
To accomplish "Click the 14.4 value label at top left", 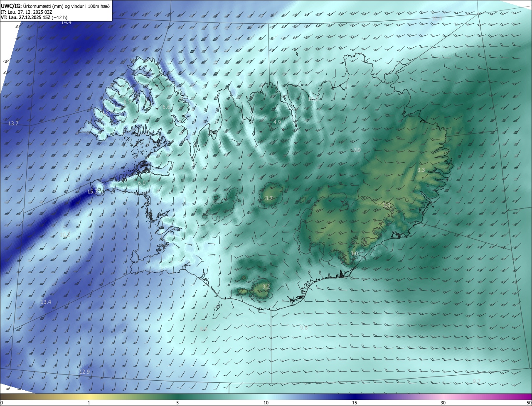I will (66, 22).
